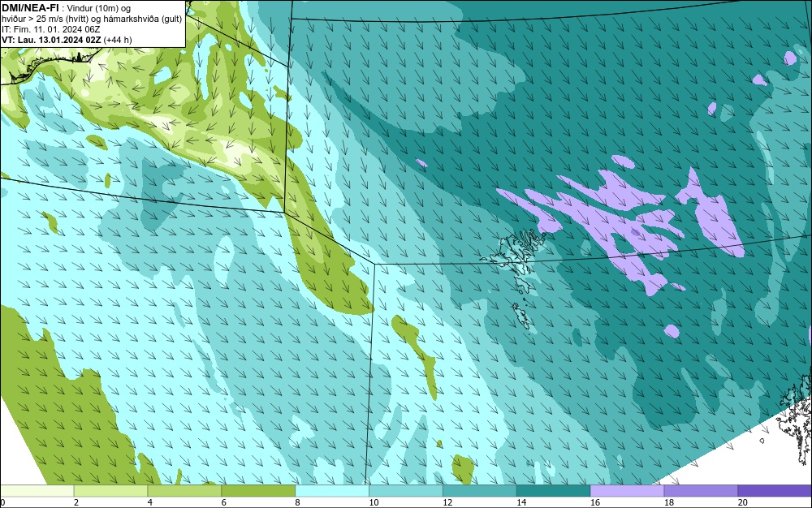This screenshot has height=508, width=812.
Task: Click the 2–4 m/s legend color swatch
Action: pyautogui.click(x=110, y=490)
